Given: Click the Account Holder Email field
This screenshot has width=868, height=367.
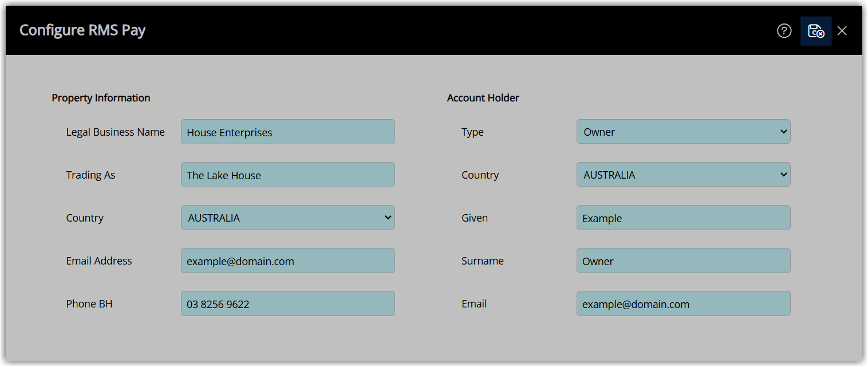Looking at the screenshot, I should click(x=684, y=303).
